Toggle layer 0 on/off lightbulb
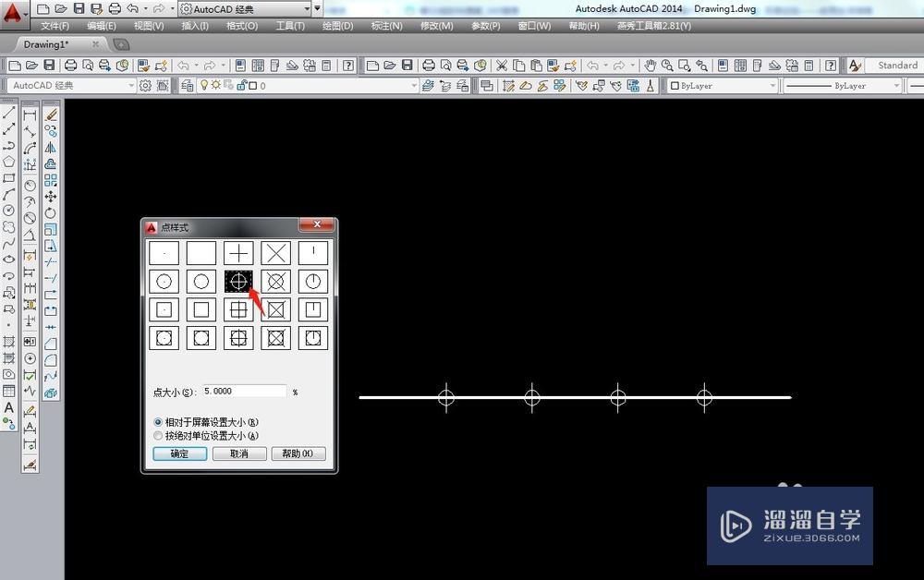Viewport: 924px width, 580px height. pos(204,85)
